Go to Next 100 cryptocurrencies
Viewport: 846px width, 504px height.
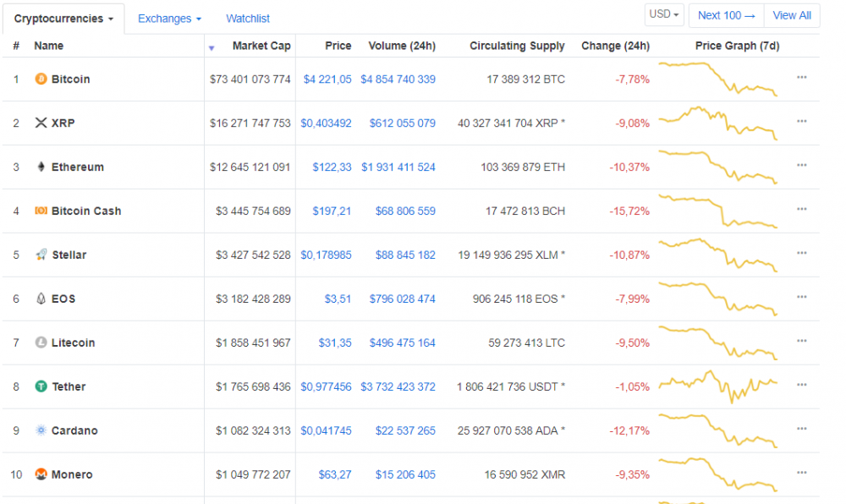coord(726,15)
